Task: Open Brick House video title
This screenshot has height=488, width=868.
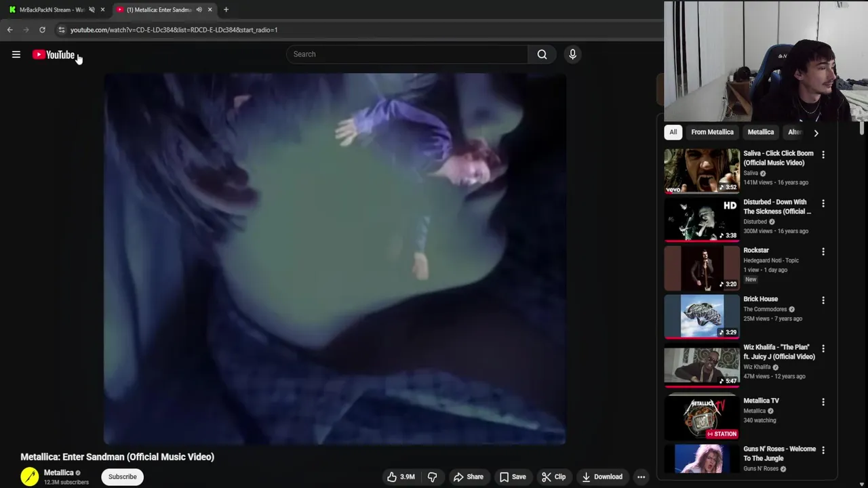Action: pos(760,299)
